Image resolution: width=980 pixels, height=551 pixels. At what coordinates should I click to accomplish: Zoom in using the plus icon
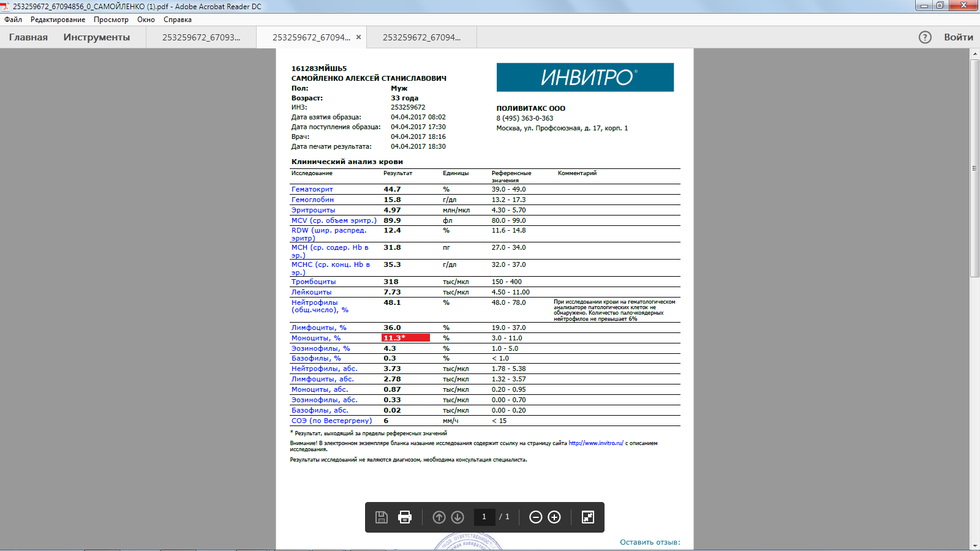[x=554, y=517]
